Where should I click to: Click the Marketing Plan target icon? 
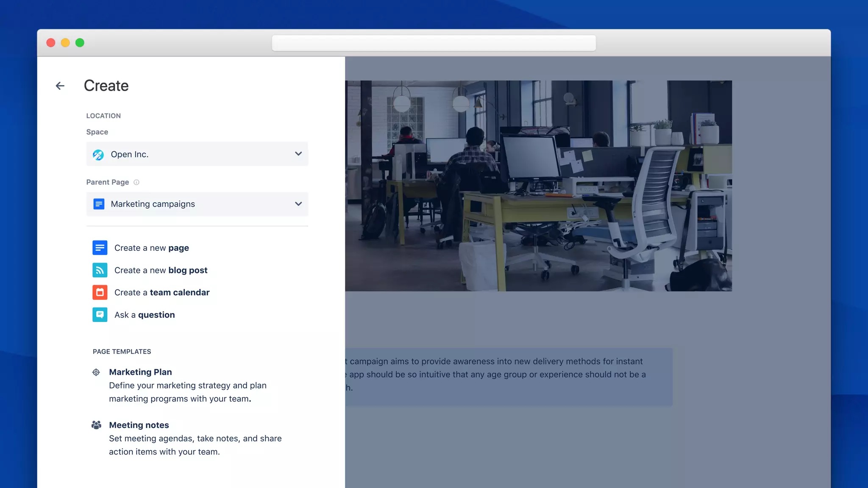coord(96,372)
